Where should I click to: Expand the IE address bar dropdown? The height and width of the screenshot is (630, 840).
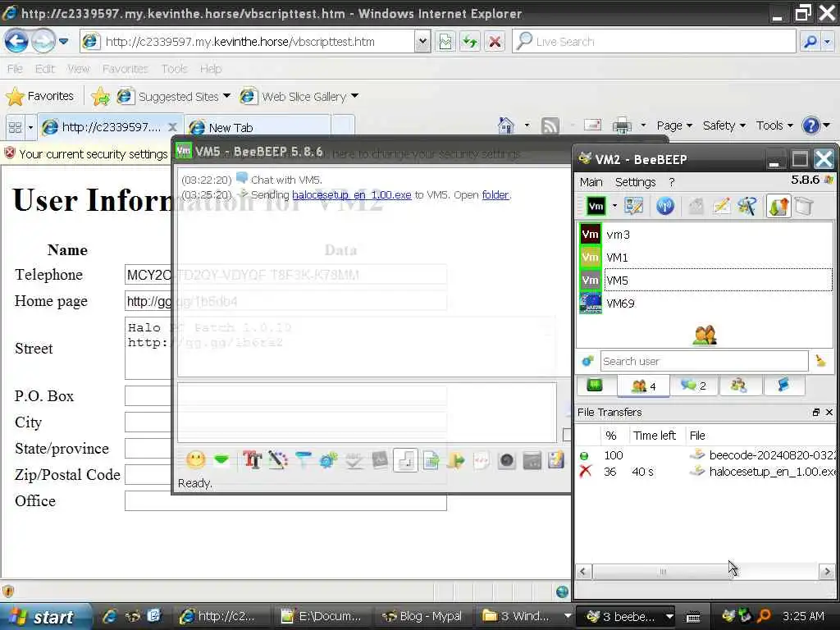[x=422, y=41]
